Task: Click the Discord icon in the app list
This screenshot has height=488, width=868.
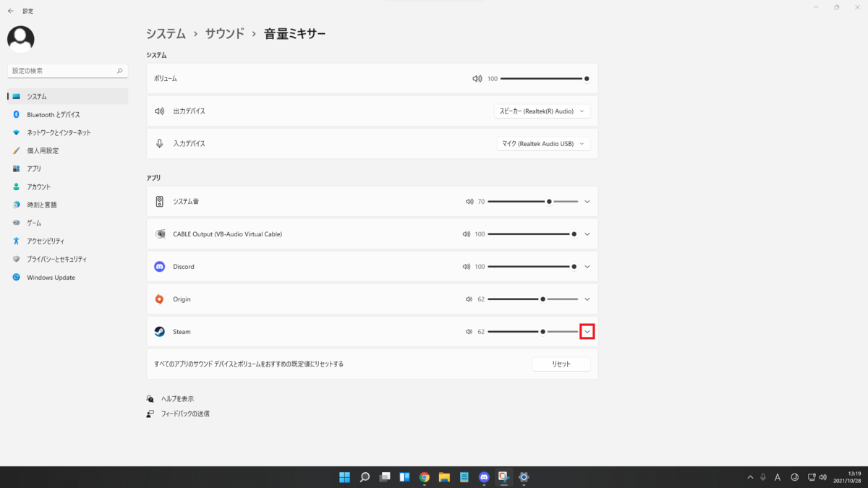Action: 160,266
